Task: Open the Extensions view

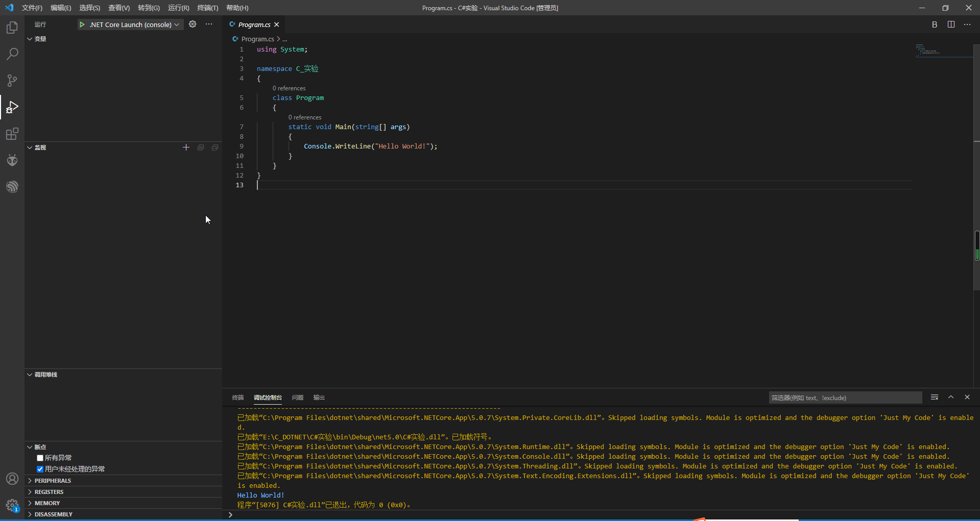Action: click(12, 134)
